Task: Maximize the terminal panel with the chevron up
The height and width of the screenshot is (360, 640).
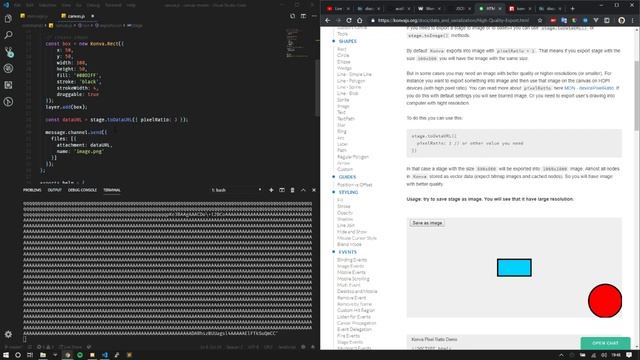Action: (x=303, y=190)
